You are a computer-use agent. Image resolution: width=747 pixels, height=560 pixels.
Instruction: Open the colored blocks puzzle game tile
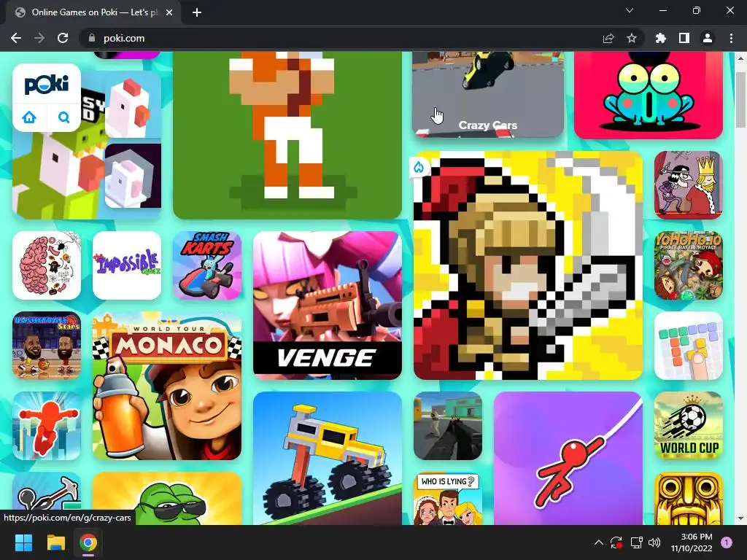point(689,346)
